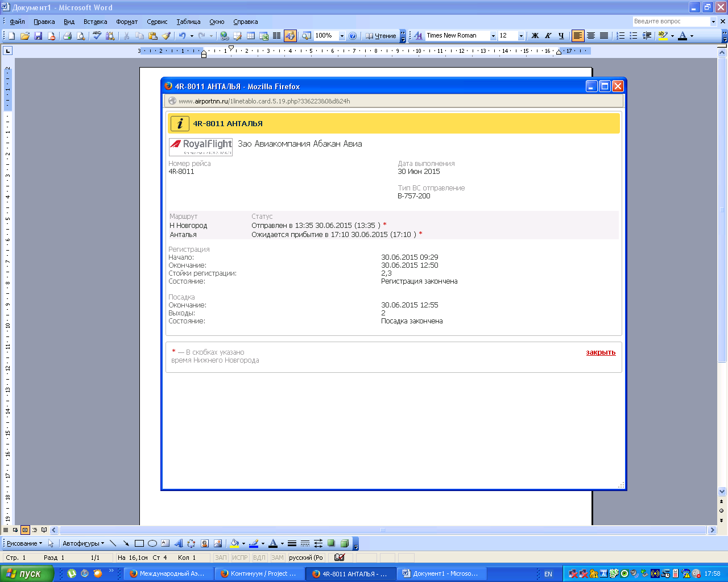
Task: Insert an Excel worksheet
Action: 264,36
